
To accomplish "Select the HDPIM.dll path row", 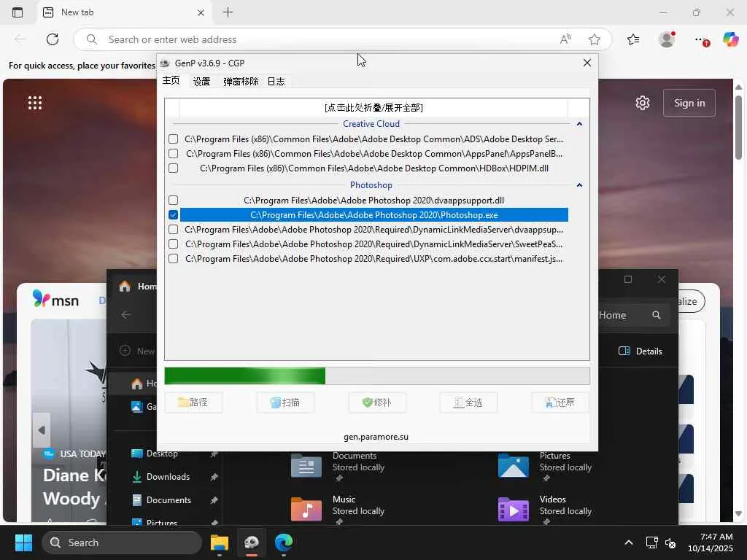I will (374, 168).
